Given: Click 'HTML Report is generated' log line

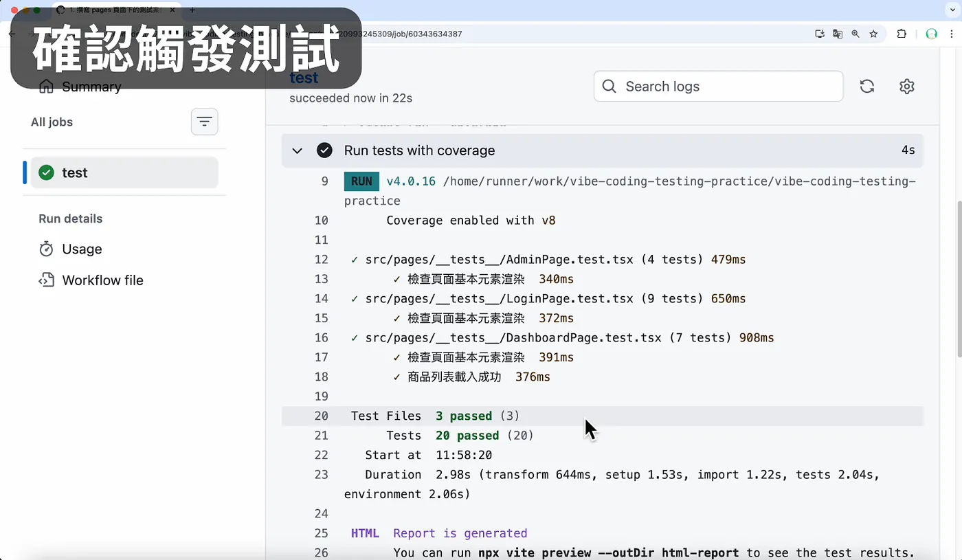Looking at the screenshot, I should coord(439,533).
